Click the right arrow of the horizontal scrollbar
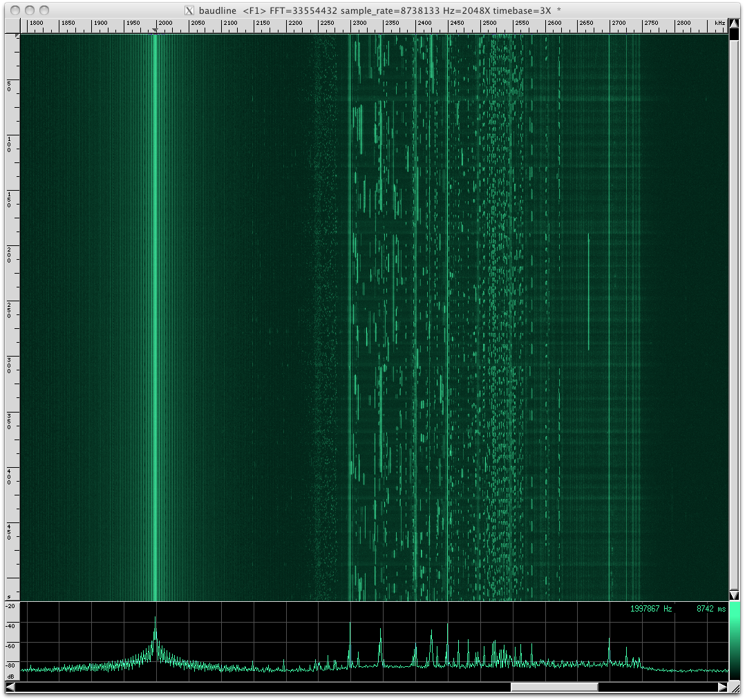Viewport: 745px width, 700px height. [x=722, y=688]
